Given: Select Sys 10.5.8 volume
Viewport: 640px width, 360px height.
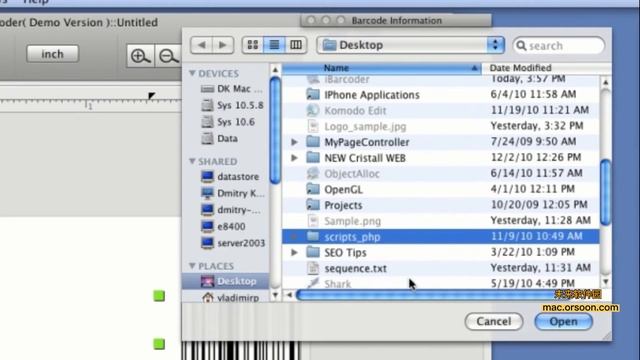Looking at the screenshot, I should tap(232, 106).
